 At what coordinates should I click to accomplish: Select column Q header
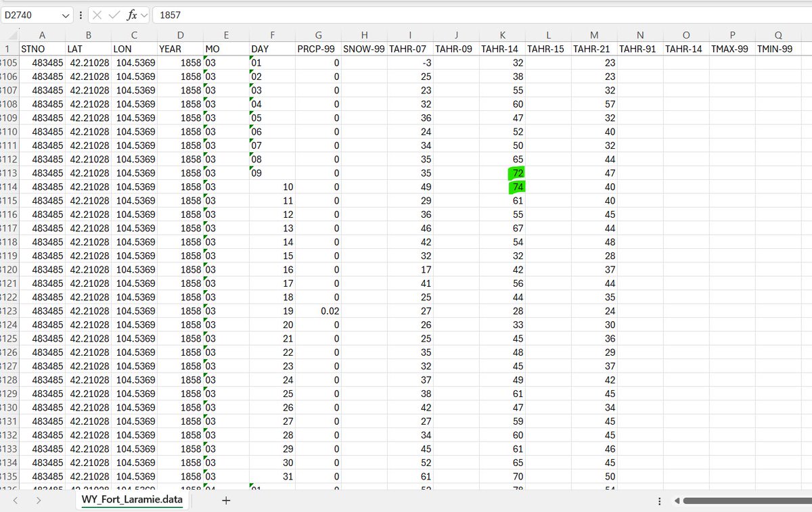(x=778, y=35)
